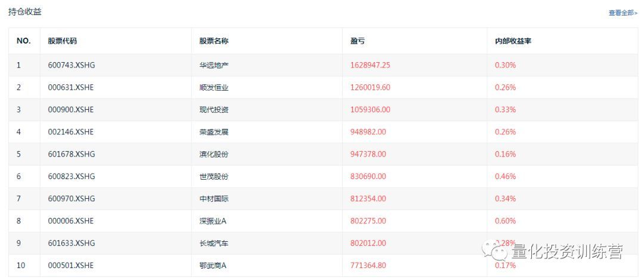Click stock code 000501.XSHE
The image size is (644, 280).
[x=71, y=265]
